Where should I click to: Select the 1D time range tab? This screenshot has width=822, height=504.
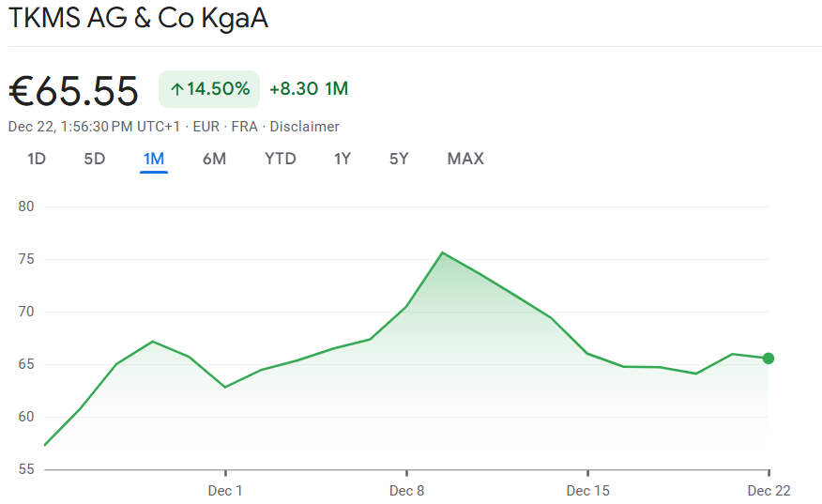[x=37, y=159]
